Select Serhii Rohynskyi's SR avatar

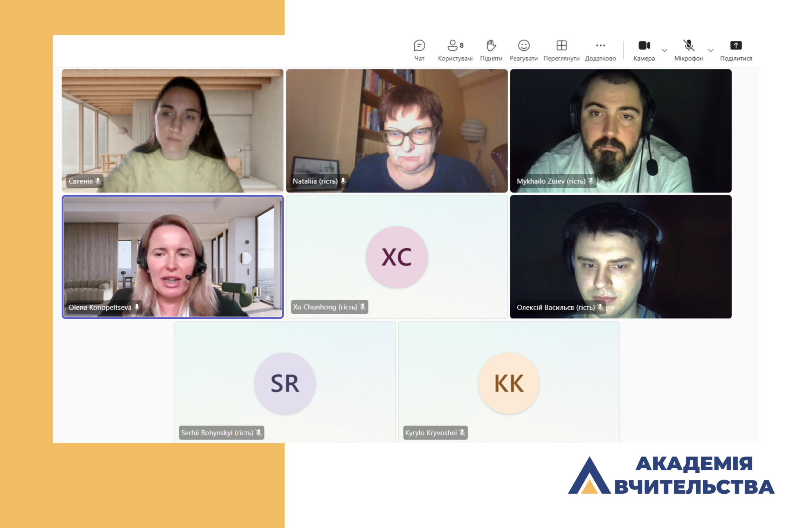(x=285, y=383)
